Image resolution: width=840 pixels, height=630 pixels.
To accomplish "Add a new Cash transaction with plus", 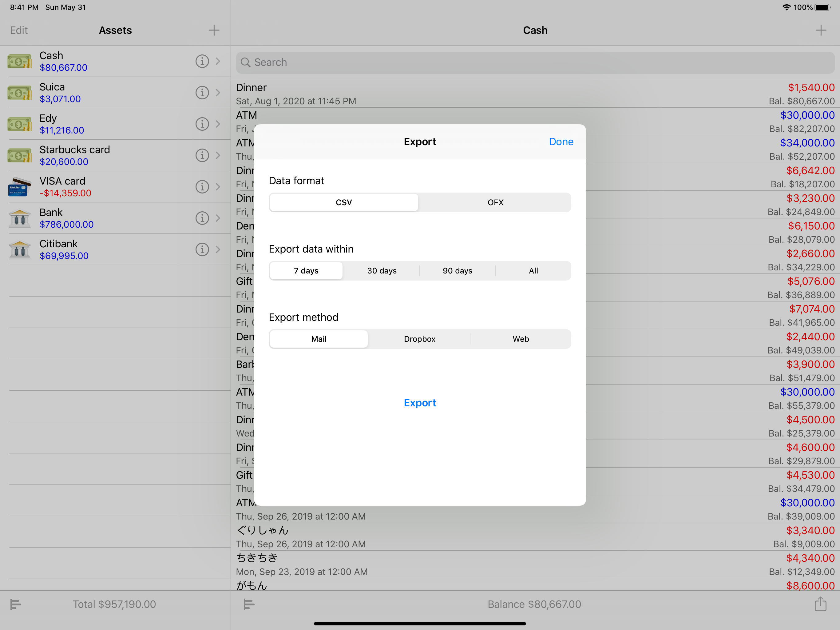I will pos(821,30).
